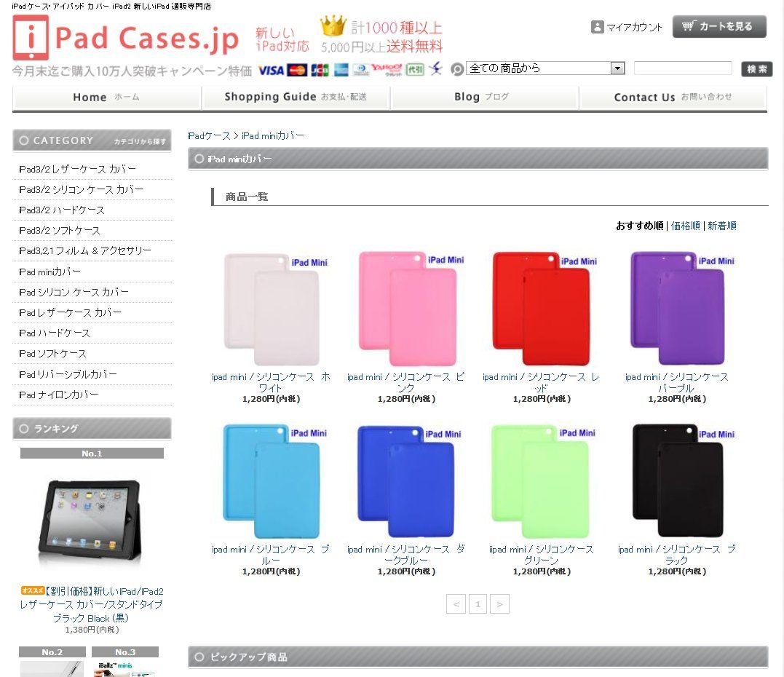This screenshot has height=677, width=784.
Task: Click シリコンケース パープル product title
Action: click(676, 382)
